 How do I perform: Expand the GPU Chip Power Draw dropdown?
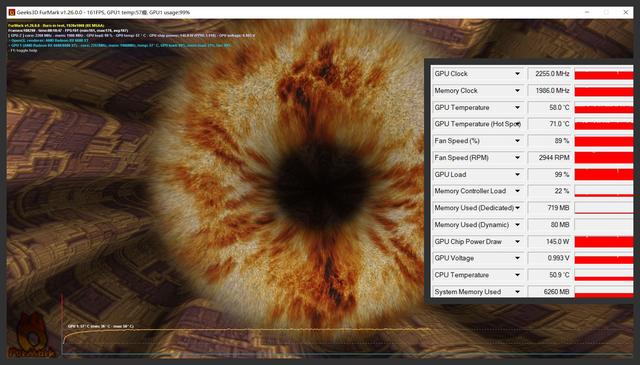pyautogui.click(x=517, y=242)
